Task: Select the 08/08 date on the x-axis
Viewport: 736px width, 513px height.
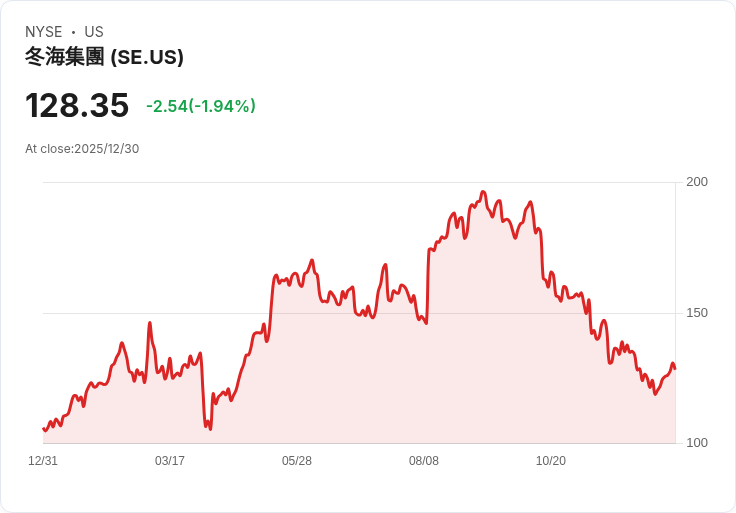Action: point(424,461)
